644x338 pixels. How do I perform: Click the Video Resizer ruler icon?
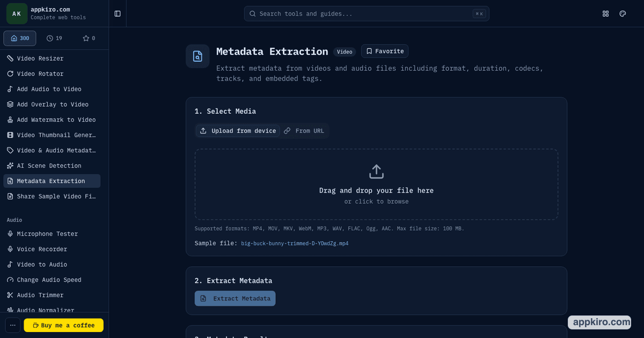point(10,58)
